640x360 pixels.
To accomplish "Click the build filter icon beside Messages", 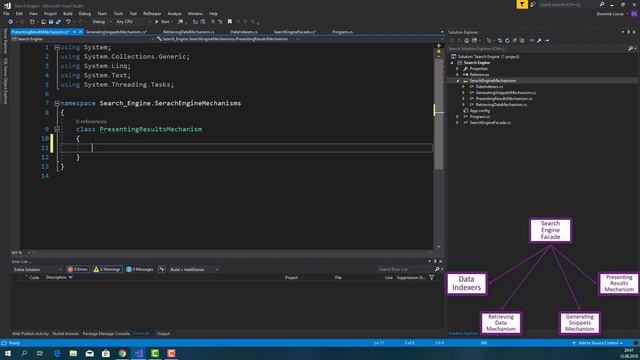I will coord(162,269).
